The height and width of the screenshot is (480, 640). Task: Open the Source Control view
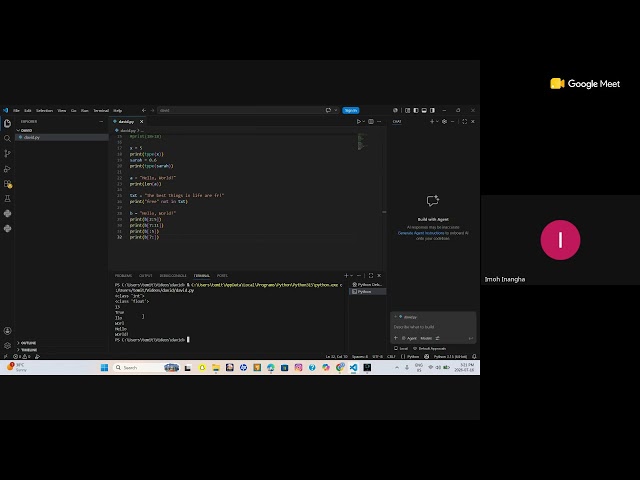coord(7,154)
